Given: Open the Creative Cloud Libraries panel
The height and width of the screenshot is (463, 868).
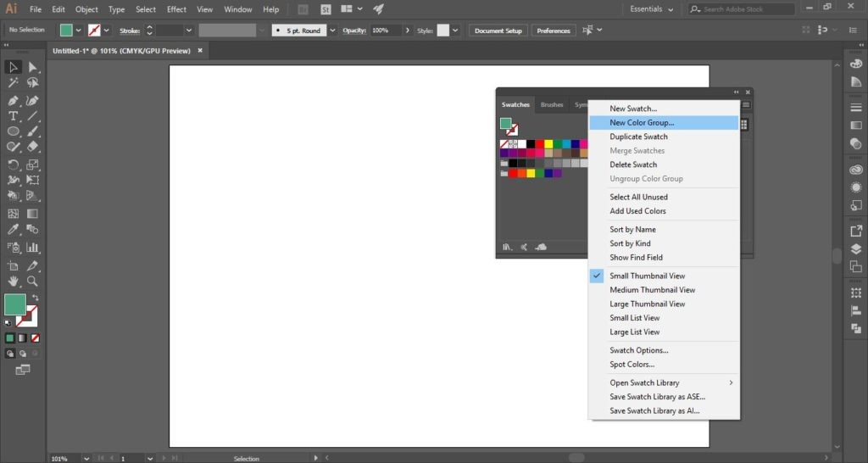Looking at the screenshot, I should (856, 170).
